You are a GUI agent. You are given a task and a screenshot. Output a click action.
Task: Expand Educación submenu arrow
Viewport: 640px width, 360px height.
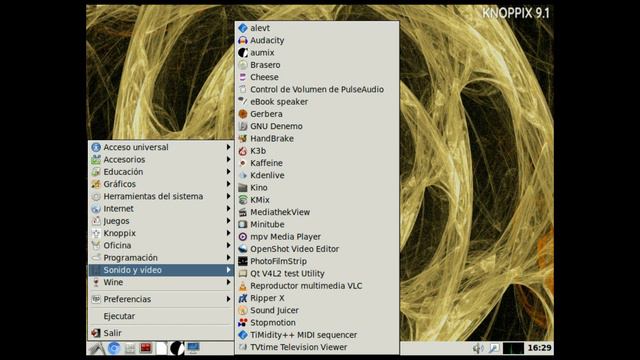pyautogui.click(x=228, y=171)
